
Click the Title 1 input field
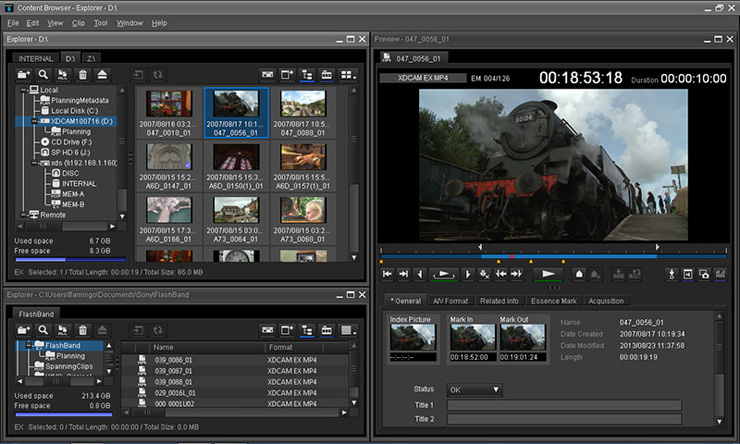(563, 405)
